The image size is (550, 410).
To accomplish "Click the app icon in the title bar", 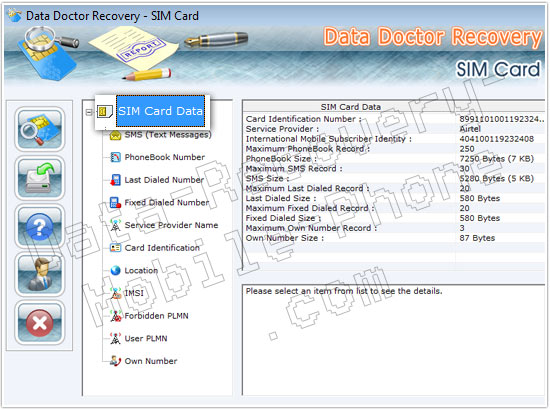I will tap(15, 16).
